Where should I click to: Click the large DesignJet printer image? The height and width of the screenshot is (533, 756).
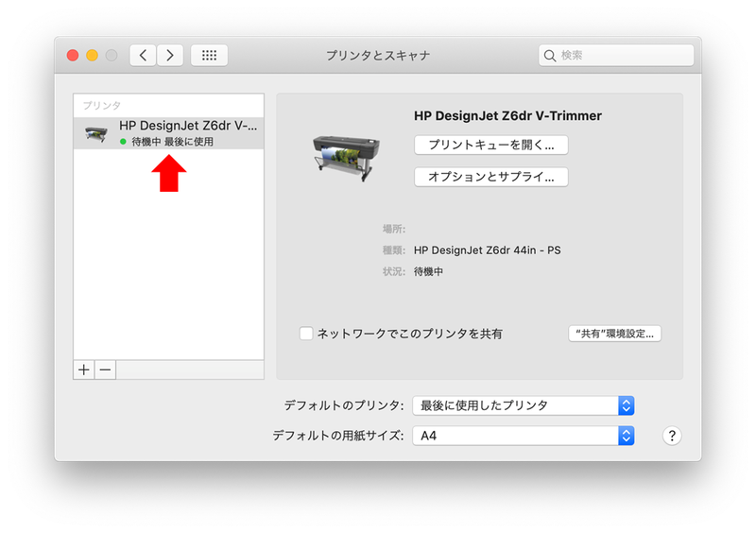pyautogui.click(x=346, y=157)
